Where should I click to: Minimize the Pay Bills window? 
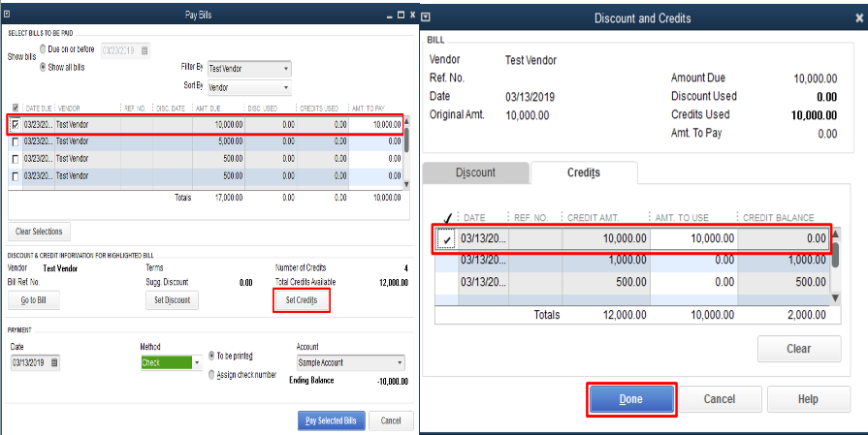[x=390, y=16]
